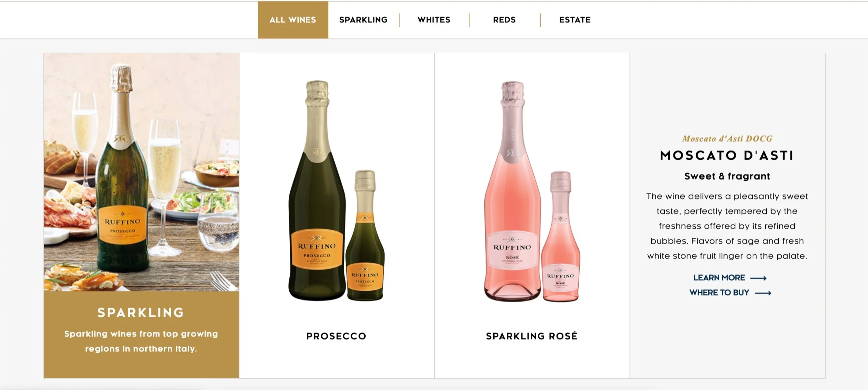Click the SPARKLING ROSÉ product title
The width and height of the screenshot is (868, 390).
point(531,336)
